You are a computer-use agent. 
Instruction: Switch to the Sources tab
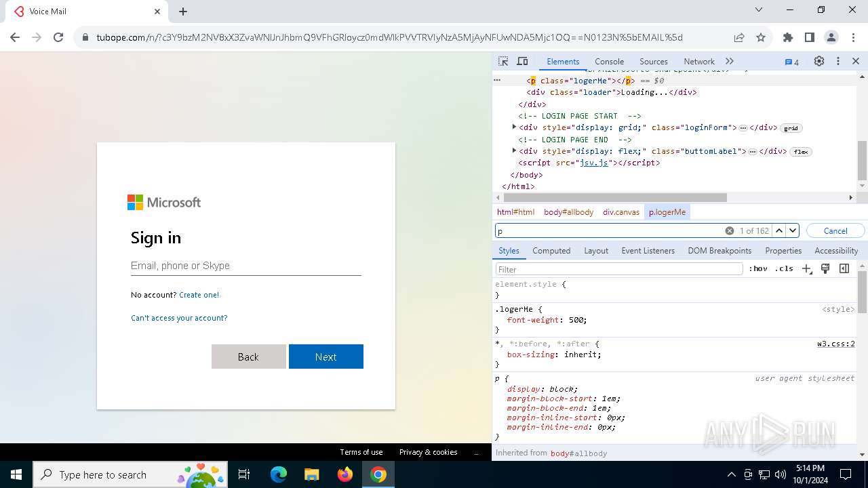tap(654, 62)
